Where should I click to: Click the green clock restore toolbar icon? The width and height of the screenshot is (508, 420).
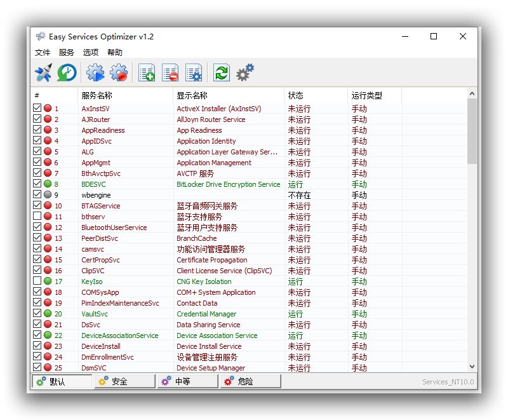67,72
